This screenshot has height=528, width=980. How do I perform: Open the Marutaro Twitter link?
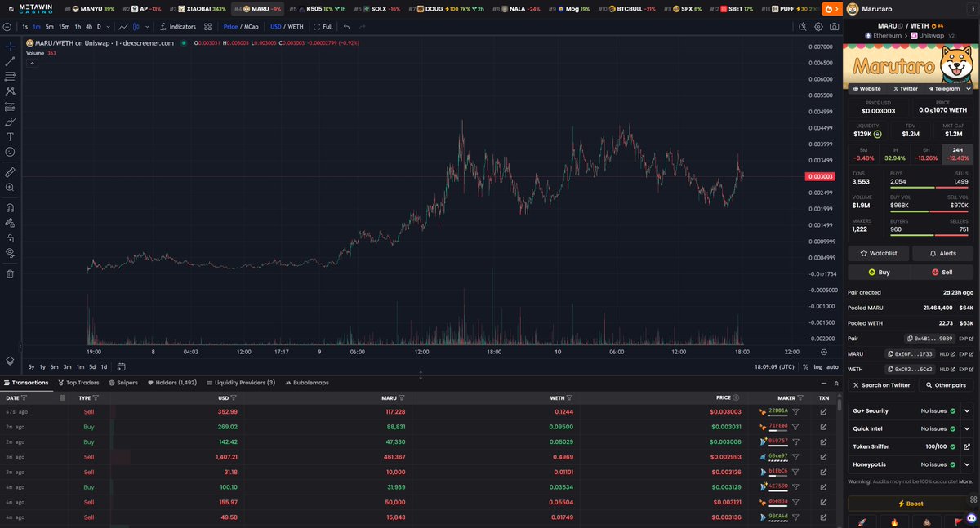point(905,88)
